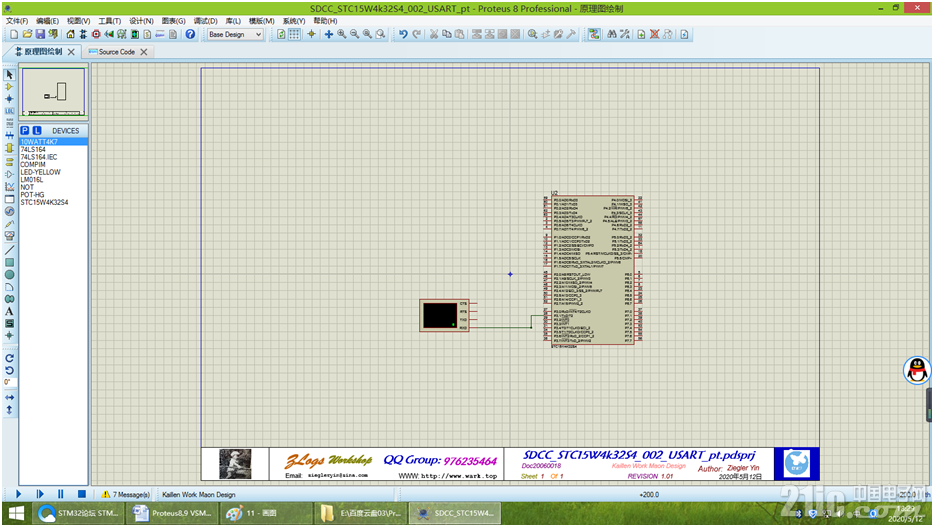
Task: Save the project with the floppy icon
Action: pyautogui.click(x=40, y=35)
